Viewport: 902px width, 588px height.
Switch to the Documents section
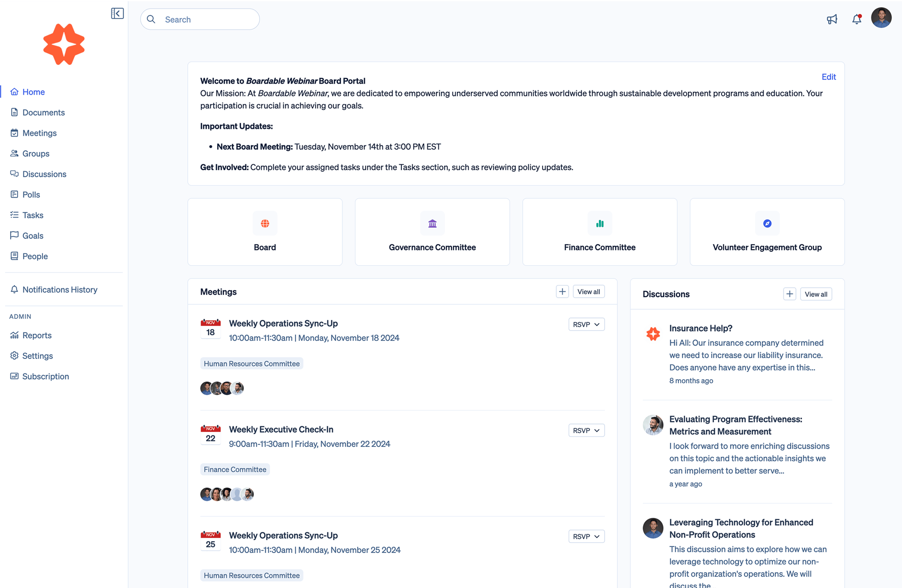coord(43,112)
